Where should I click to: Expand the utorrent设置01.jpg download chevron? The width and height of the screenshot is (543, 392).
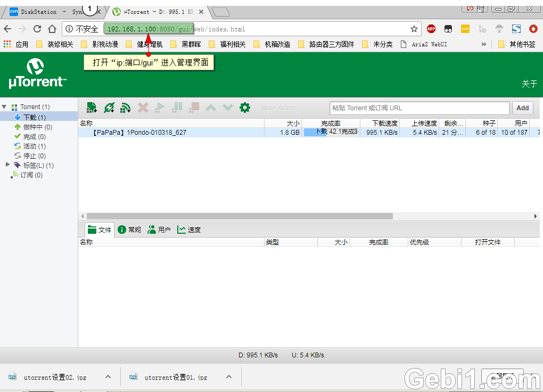(229, 377)
